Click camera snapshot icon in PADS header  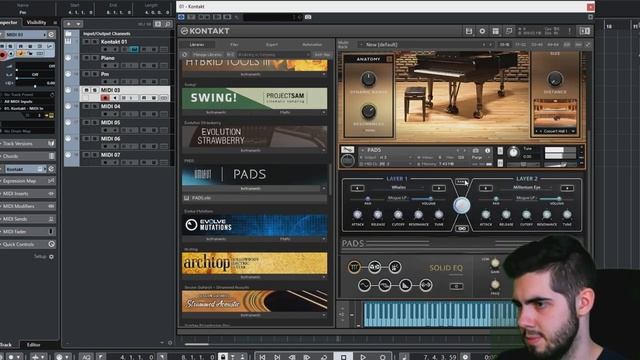476,151
